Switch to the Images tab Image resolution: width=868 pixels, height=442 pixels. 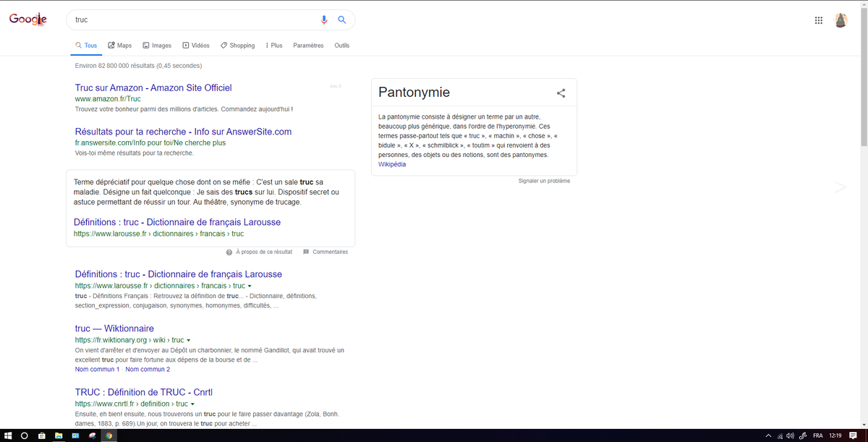[x=157, y=46]
